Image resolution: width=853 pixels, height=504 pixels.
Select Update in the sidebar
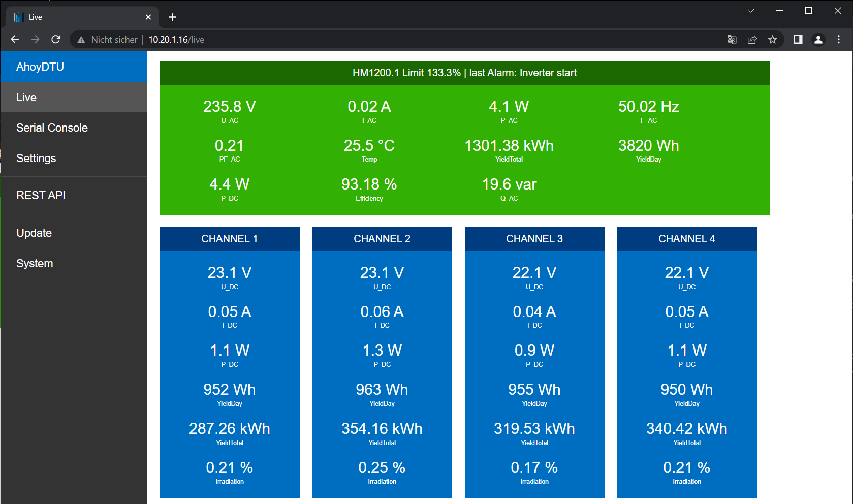click(x=34, y=233)
